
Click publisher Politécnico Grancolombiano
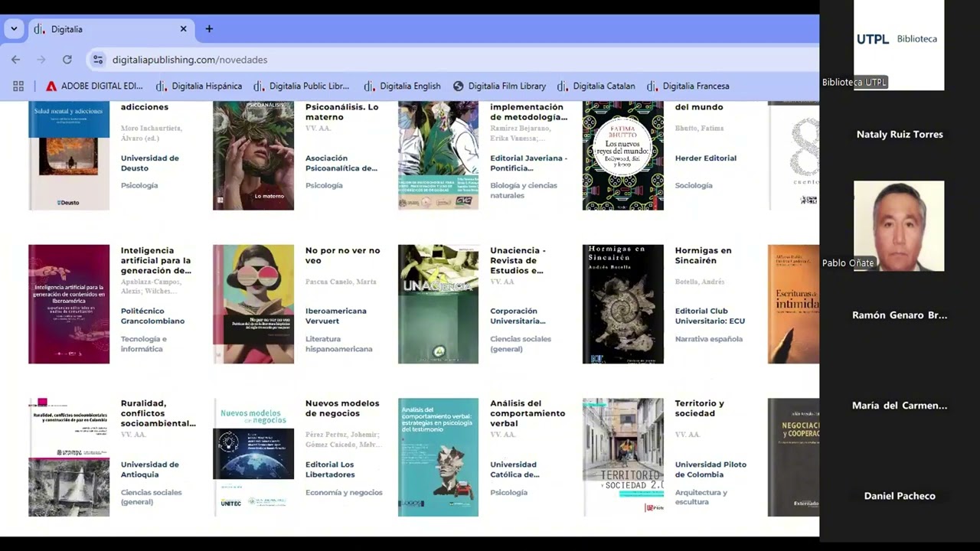click(x=152, y=316)
